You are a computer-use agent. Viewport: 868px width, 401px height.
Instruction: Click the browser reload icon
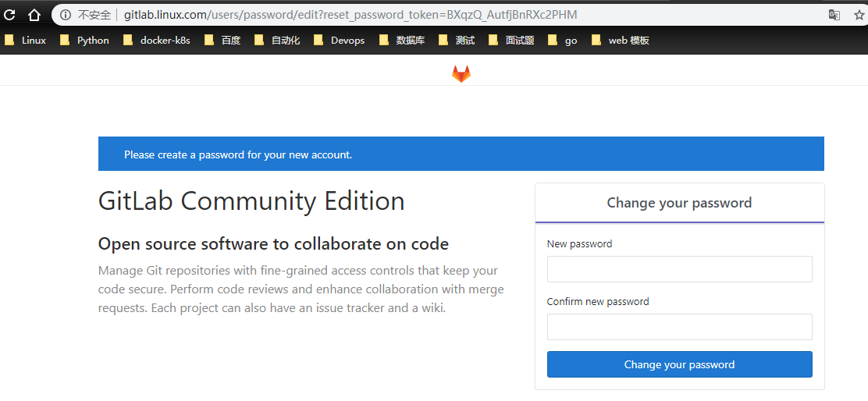pyautogui.click(x=9, y=15)
